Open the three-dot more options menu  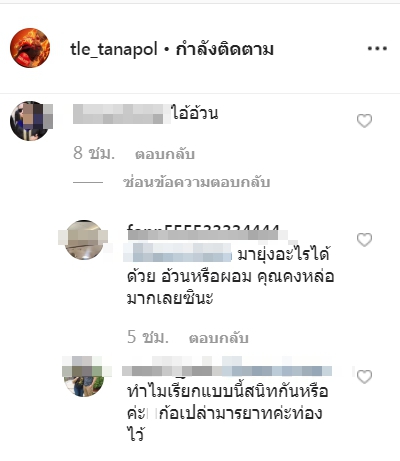point(377,49)
